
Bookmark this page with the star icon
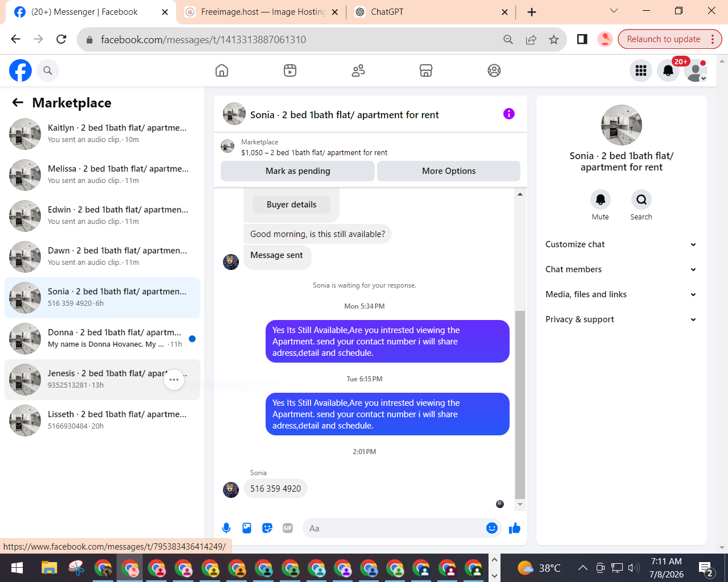click(554, 39)
